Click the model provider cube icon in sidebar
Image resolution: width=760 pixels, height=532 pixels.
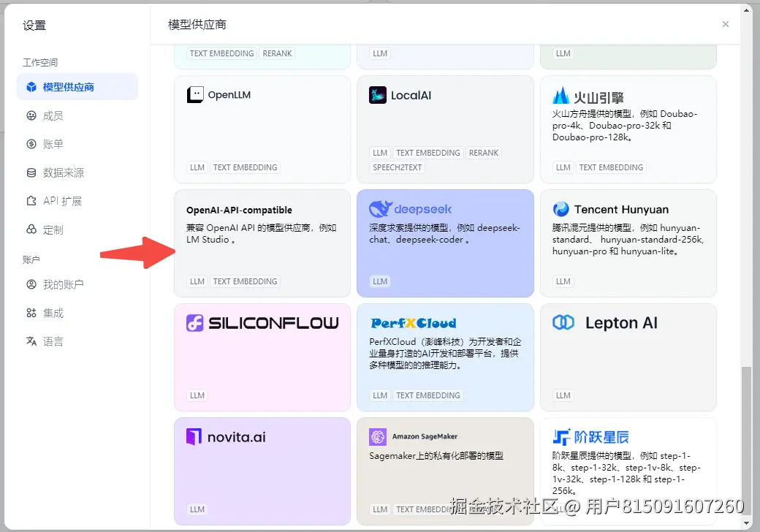point(31,87)
